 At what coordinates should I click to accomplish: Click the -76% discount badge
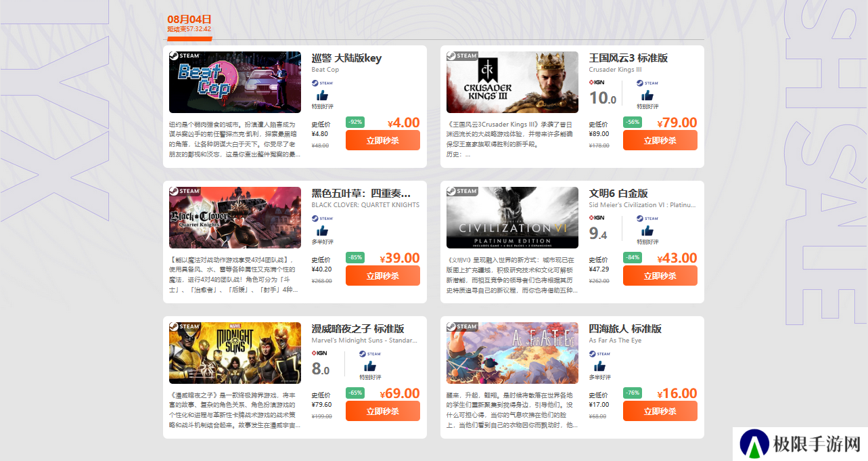point(633,393)
